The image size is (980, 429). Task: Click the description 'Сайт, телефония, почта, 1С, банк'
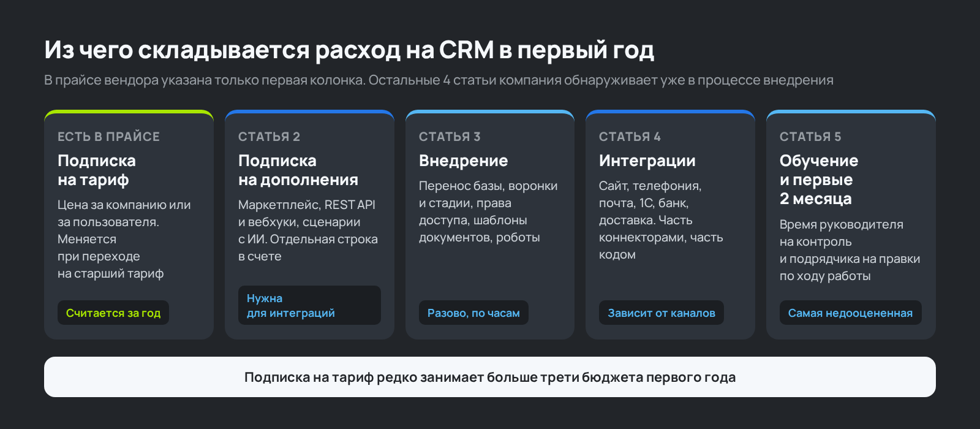tap(661, 220)
